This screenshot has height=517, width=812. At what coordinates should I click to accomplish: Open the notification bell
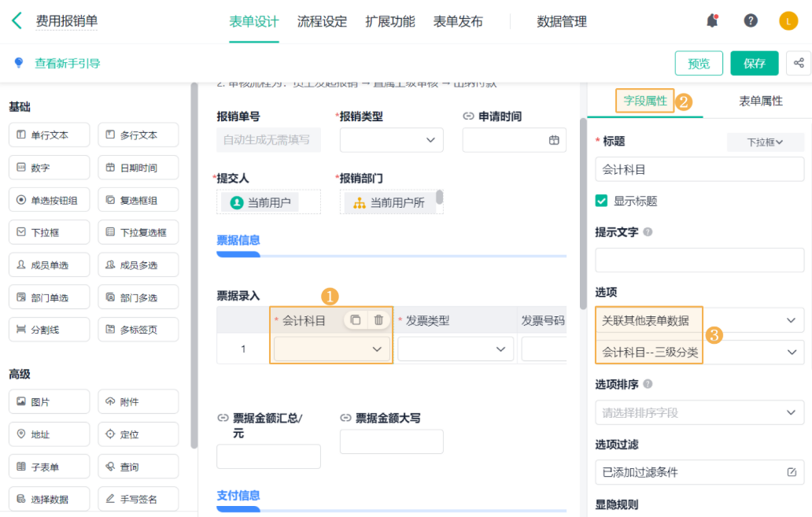[713, 20]
